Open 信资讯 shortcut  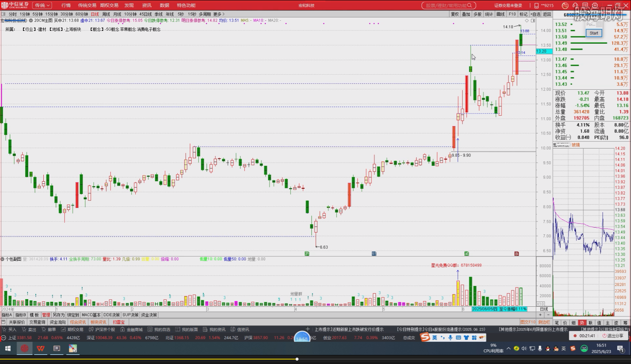coord(240,330)
